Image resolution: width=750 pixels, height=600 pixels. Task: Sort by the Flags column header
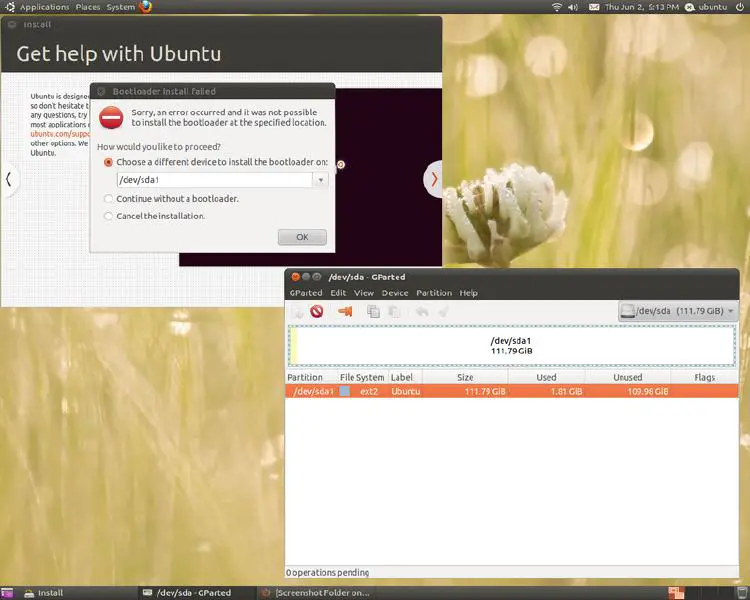(x=705, y=377)
